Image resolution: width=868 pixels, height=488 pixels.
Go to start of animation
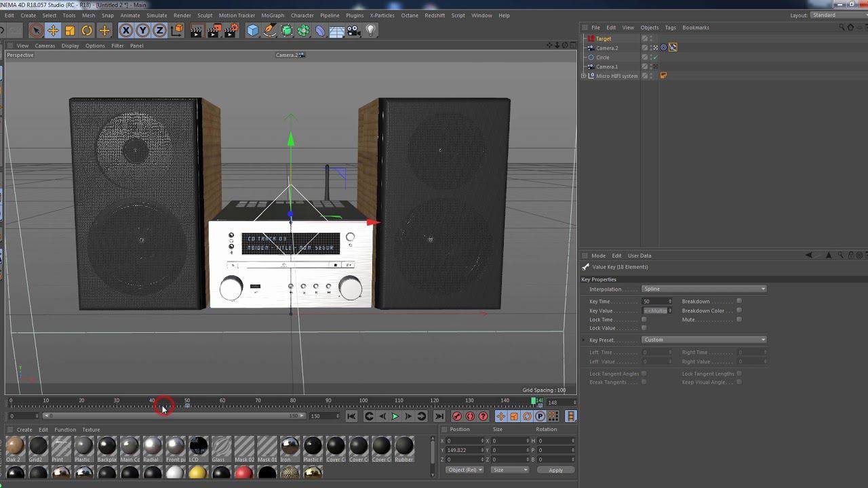(x=351, y=416)
